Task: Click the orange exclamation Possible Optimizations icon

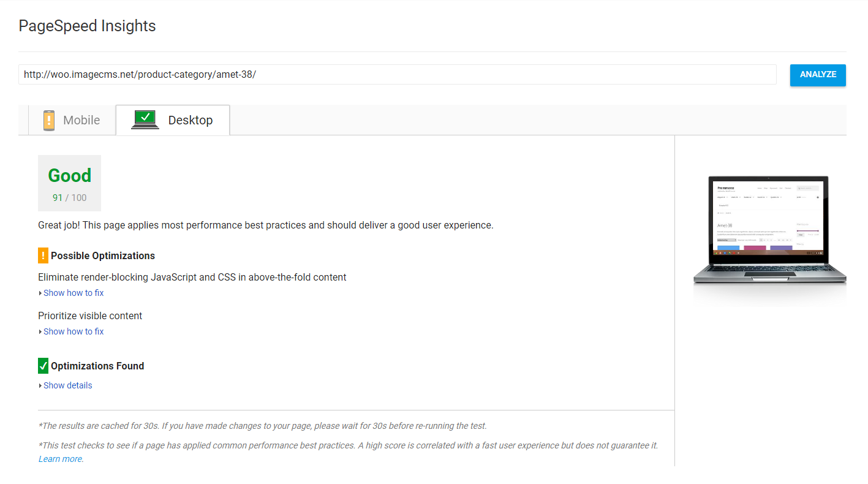Action: (x=43, y=255)
